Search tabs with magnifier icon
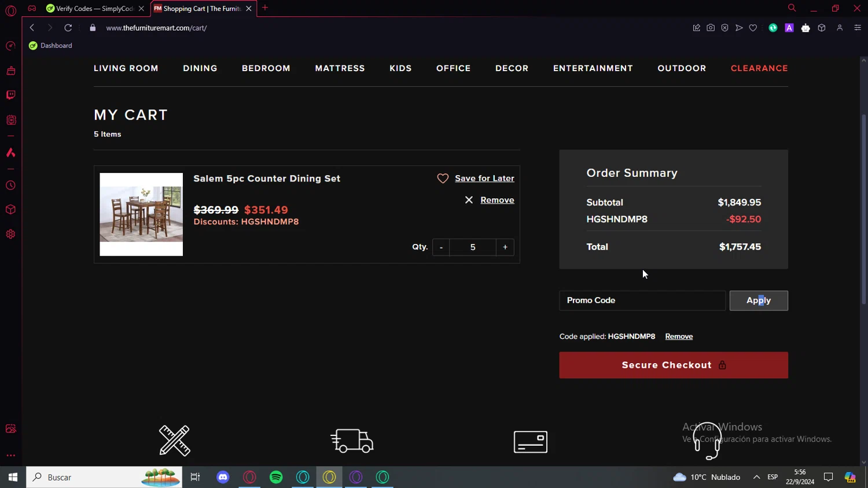This screenshot has width=868, height=488. [x=792, y=8]
